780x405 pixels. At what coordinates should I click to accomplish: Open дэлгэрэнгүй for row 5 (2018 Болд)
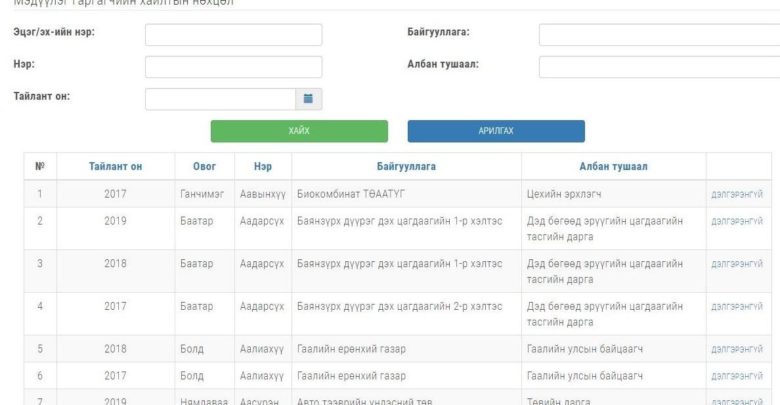[738, 349]
